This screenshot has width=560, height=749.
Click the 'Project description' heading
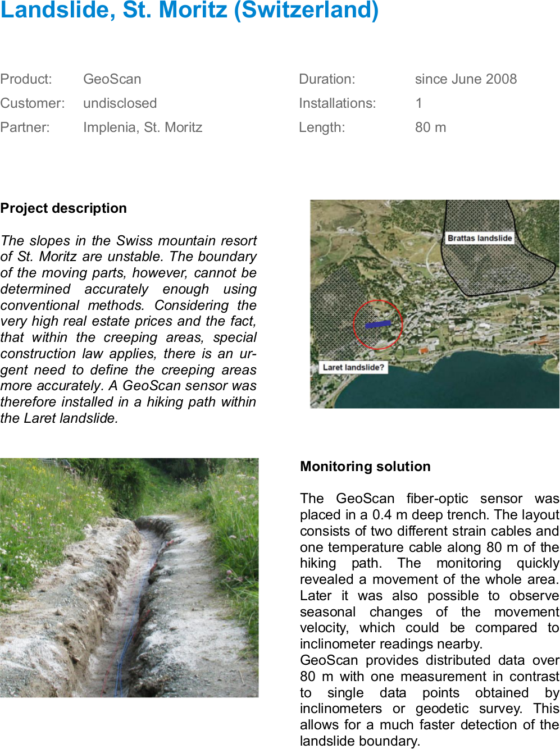pyautogui.click(x=63, y=208)
